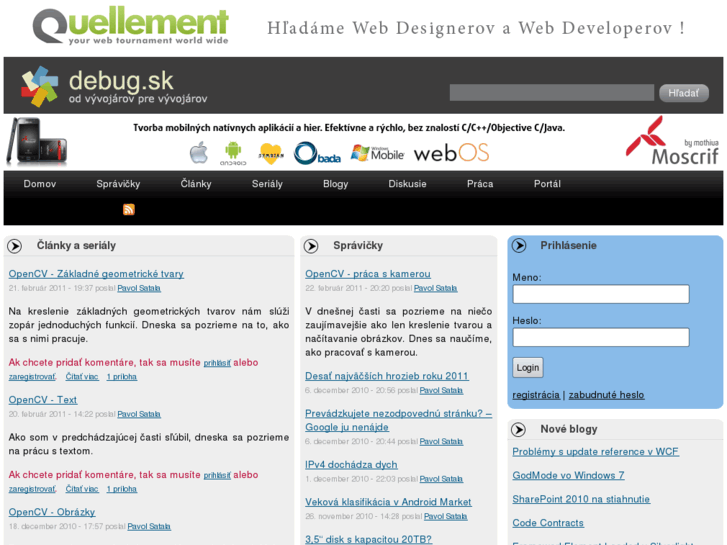The image size is (727, 545).
Task: Open the Diskusie menu item
Action: (x=407, y=184)
